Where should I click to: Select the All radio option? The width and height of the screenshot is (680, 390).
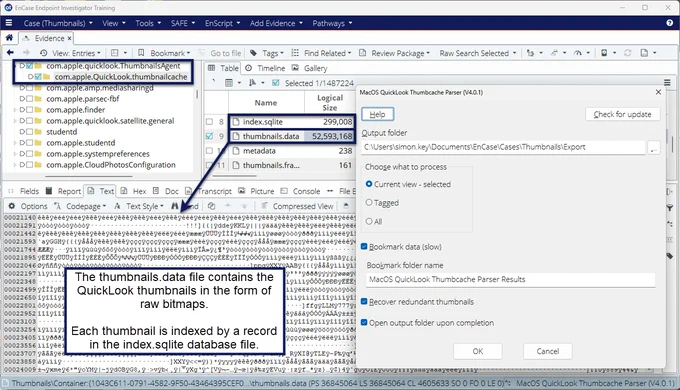369,222
